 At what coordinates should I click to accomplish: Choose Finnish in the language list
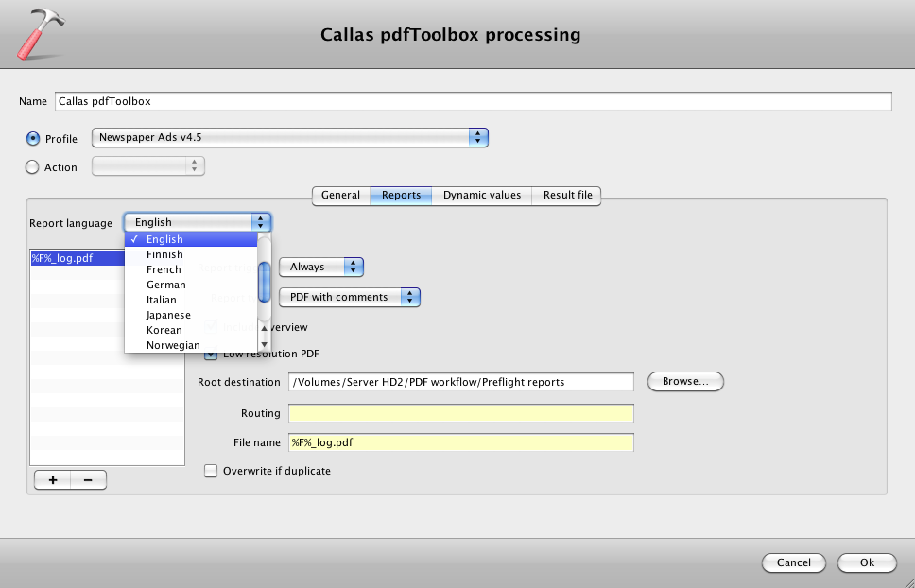point(191,254)
